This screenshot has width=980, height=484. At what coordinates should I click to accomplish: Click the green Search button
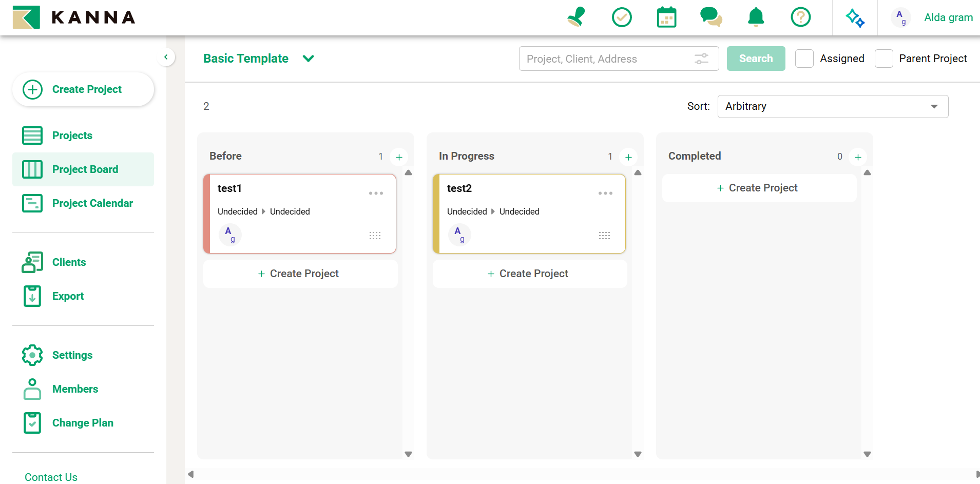coord(756,59)
